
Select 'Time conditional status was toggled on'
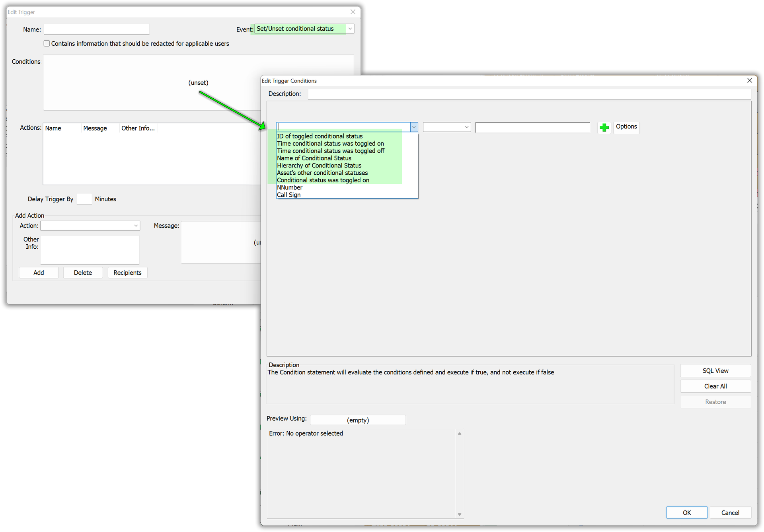[330, 144]
